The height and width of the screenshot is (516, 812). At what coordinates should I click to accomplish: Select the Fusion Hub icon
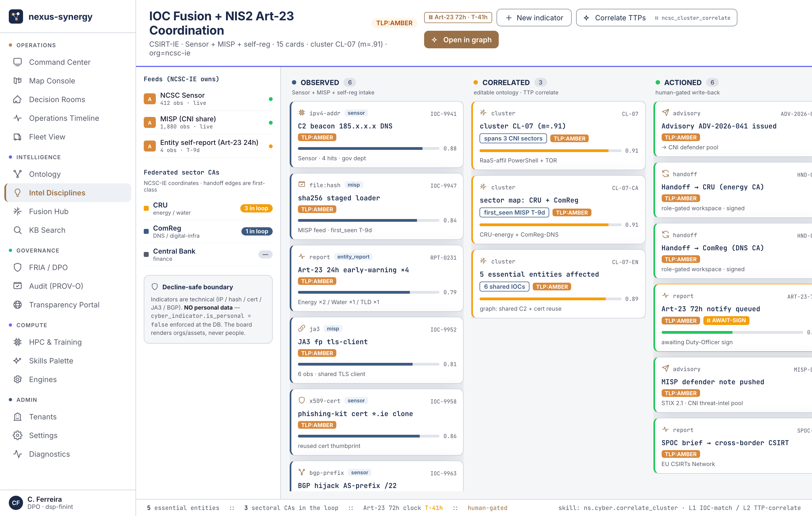[18, 211]
